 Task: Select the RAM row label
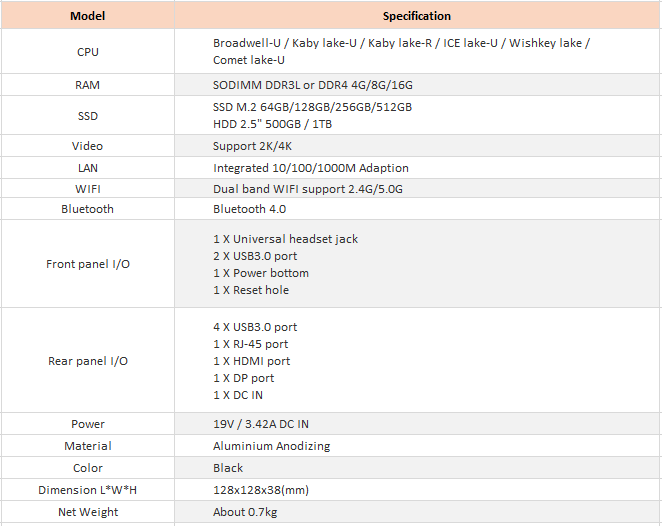pyautogui.click(x=87, y=85)
